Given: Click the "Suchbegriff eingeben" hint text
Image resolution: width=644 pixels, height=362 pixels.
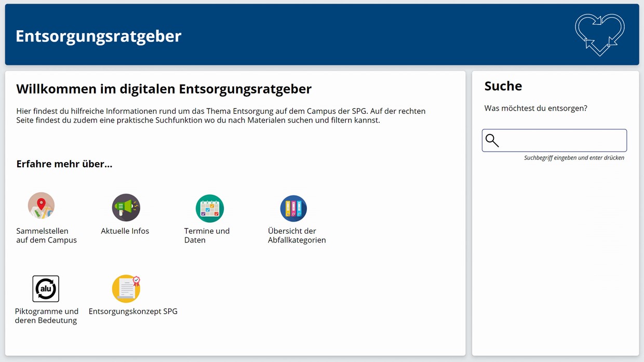Looking at the screenshot, I should [573, 158].
